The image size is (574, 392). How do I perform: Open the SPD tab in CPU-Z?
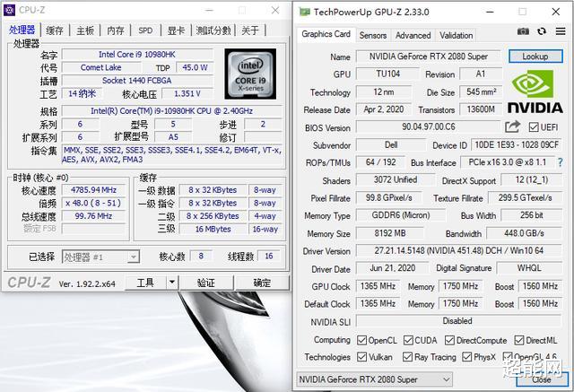tap(145, 30)
